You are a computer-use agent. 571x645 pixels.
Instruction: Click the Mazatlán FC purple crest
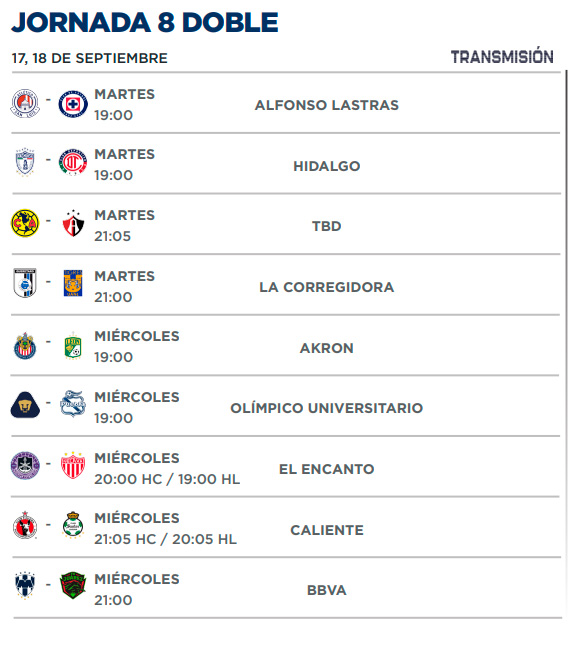(25, 466)
